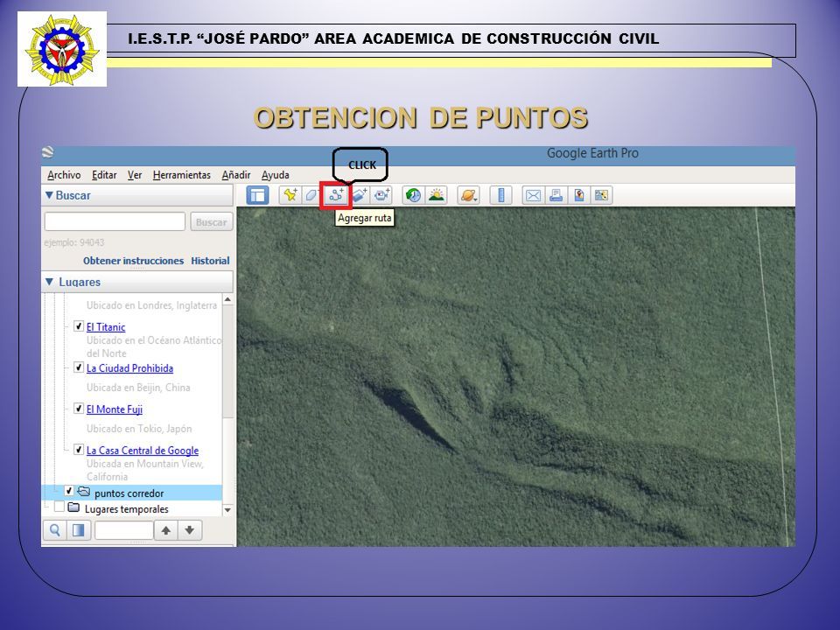This screenshot has width=840, height=630.
Task: Open La Ciudad Prohibida place link
Action: point(129,368)
